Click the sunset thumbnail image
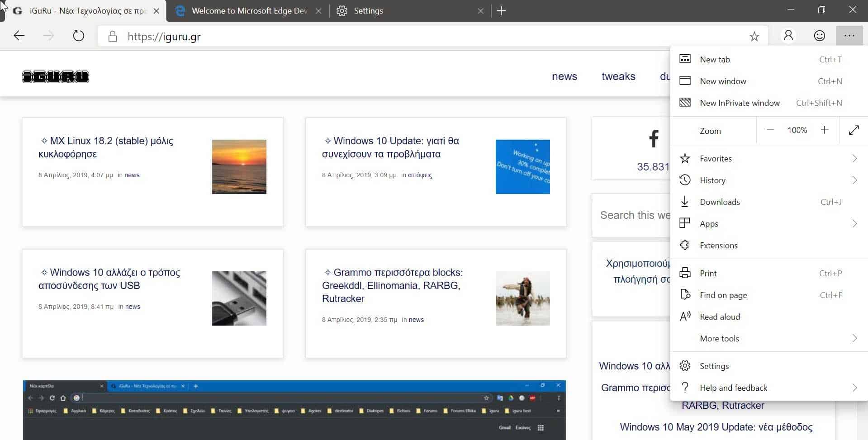Screen dimensions: 868x440 [x=239, y=167]
